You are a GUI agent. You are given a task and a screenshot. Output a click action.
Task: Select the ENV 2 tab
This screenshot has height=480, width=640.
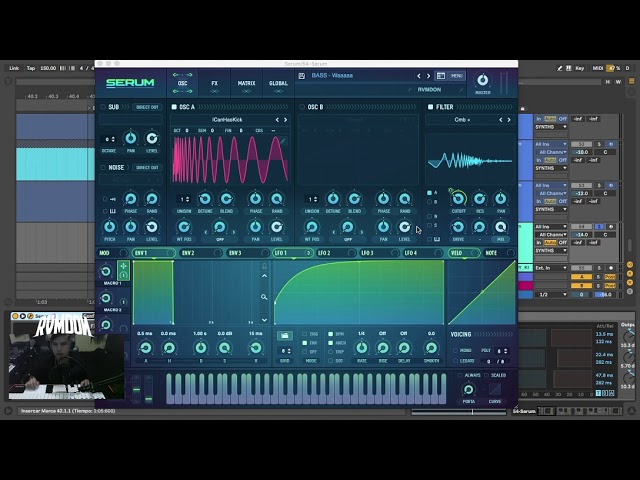[202, 253]
